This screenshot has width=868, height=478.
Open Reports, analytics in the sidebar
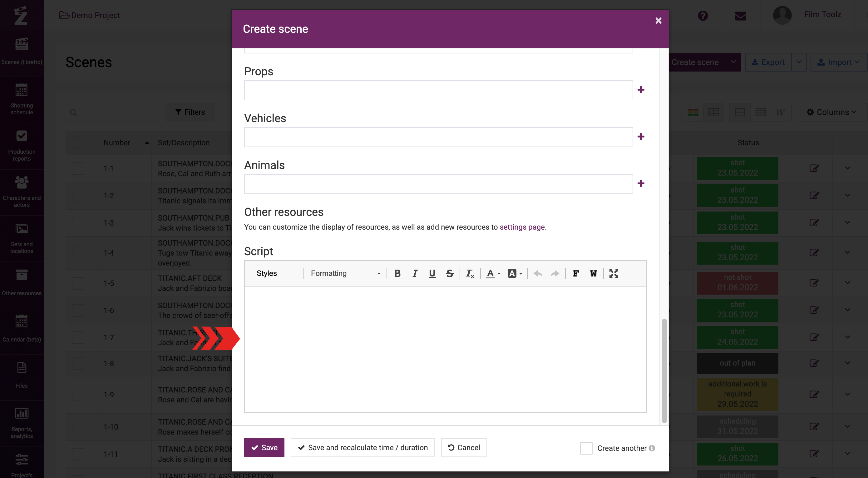pos(22,423)
